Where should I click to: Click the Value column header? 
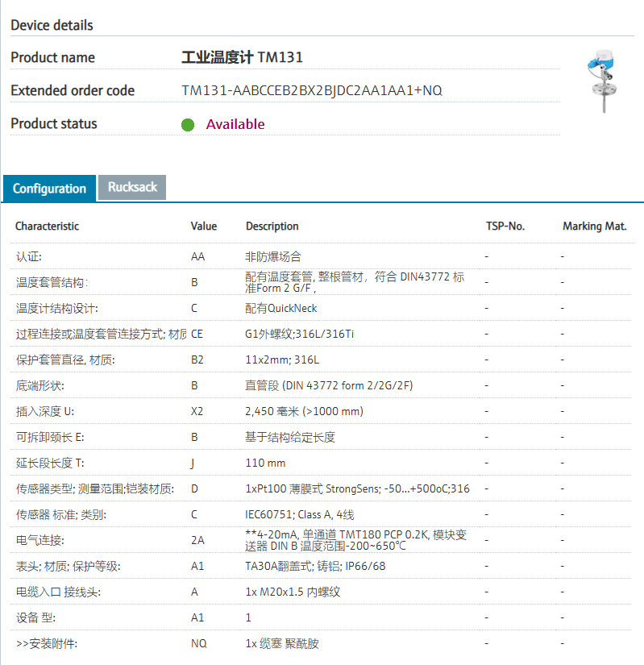(204, 227)
